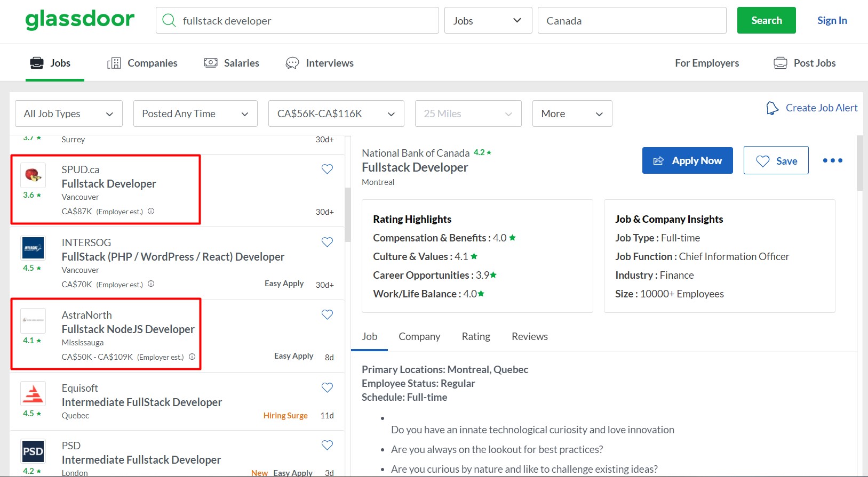Switch to the Companies nav tab
The height and width of the screenshot is (477, 868).
click(x=142, y=63)
